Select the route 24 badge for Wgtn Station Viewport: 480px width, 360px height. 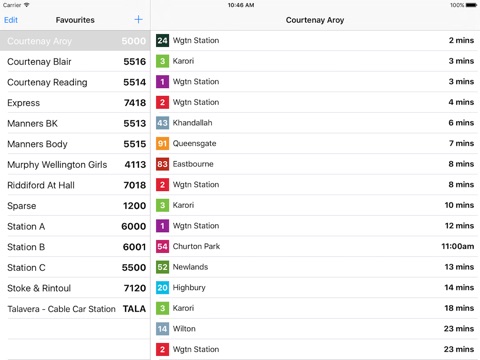click(x=162, y=41)
